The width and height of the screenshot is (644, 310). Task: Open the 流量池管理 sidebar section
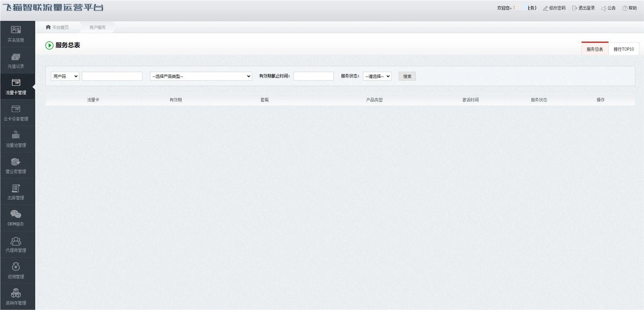(16, 139)
